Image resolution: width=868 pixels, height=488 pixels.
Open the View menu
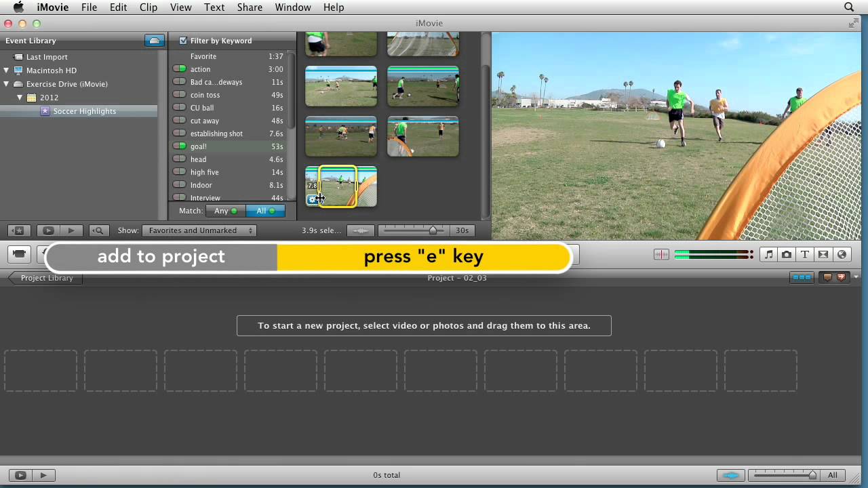point(180,7)
